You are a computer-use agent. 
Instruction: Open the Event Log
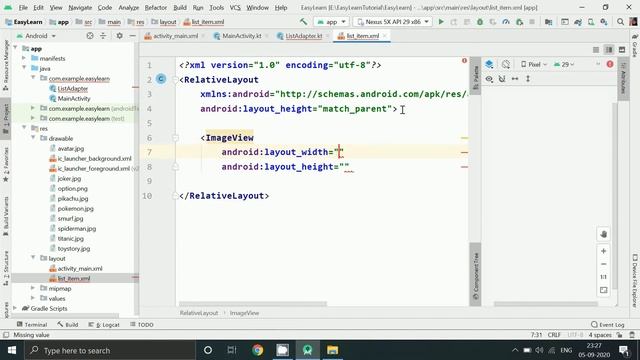click(x=608, y=324)
